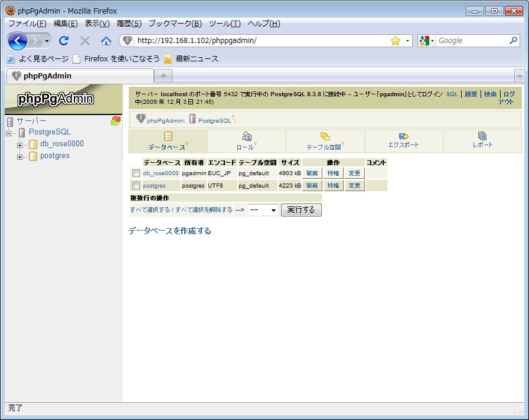Viewport: 529px width, 420px height.
Task: Open the 編集 menu
Action: [x=66, y=24]
